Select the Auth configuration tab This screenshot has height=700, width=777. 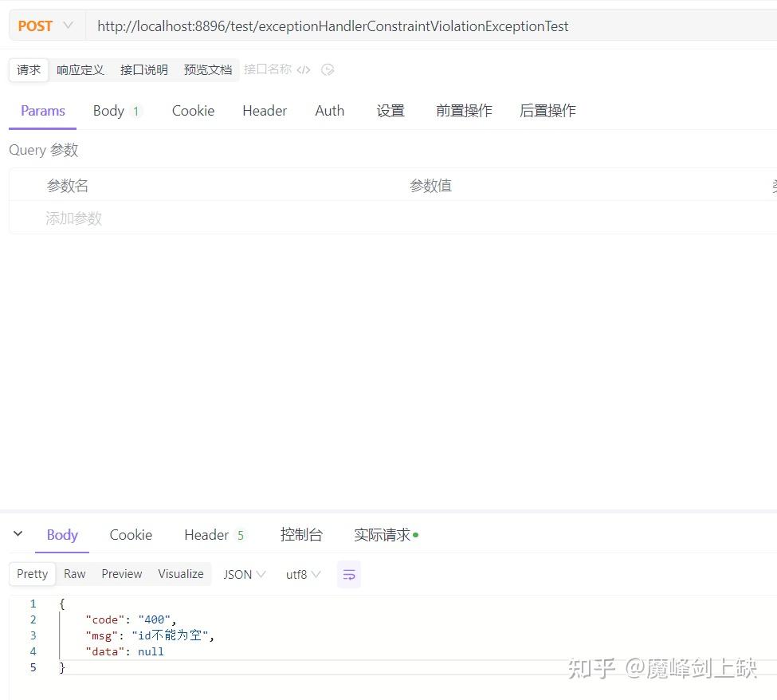[x=329, y=111]
